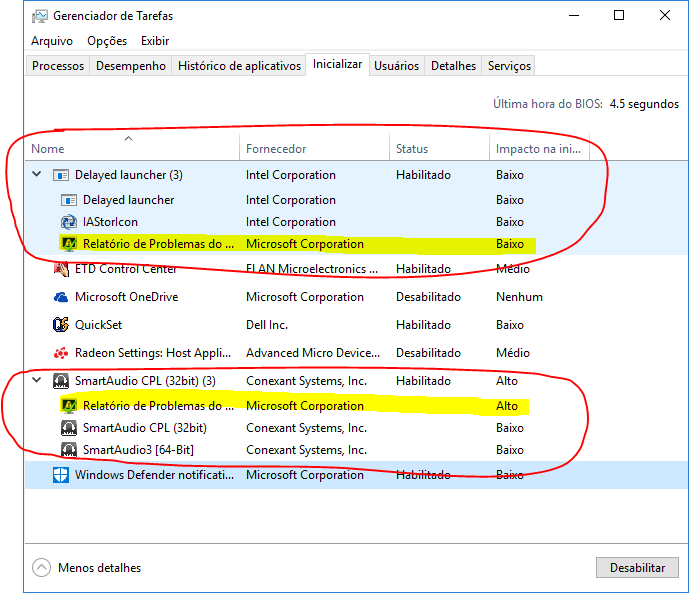Click Dell Inc. vendor cell

267,325
